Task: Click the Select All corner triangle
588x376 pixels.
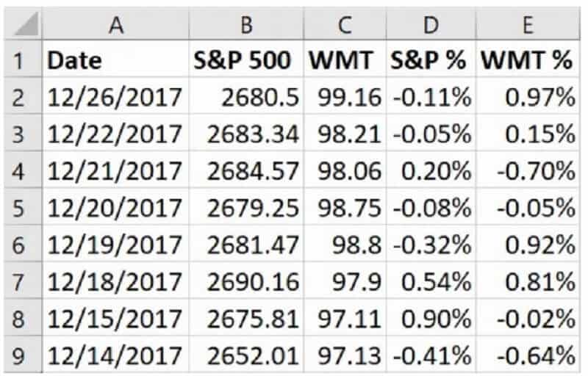Action: pyautogui.click(x=23, y=24)
